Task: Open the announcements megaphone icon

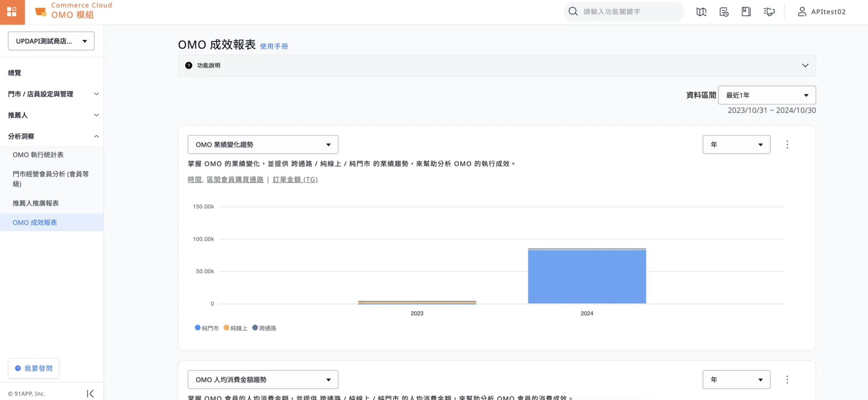Action: coord(769,12)
